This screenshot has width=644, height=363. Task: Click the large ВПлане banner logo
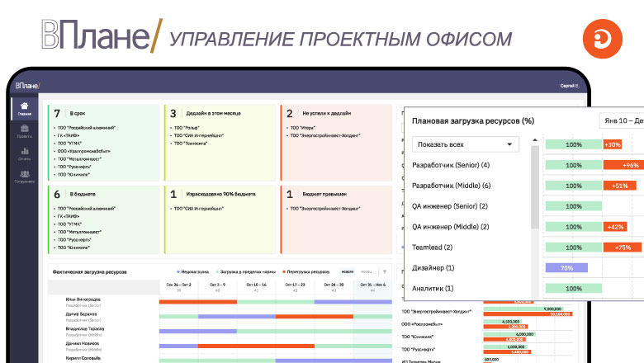coord(102,35)
